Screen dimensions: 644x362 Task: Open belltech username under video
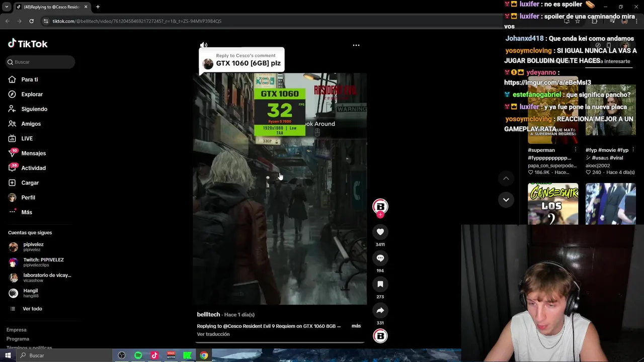208,314
